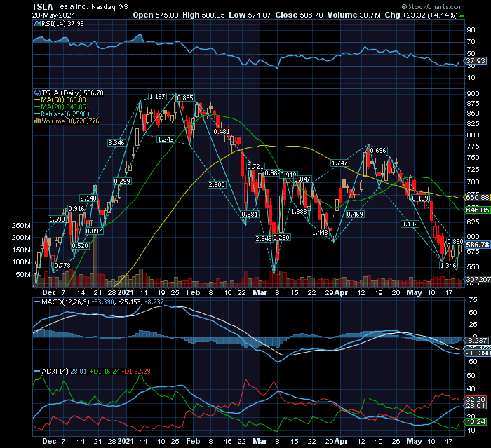Click the RSI(14) 37.93 legend label

[x=62, y=23]
